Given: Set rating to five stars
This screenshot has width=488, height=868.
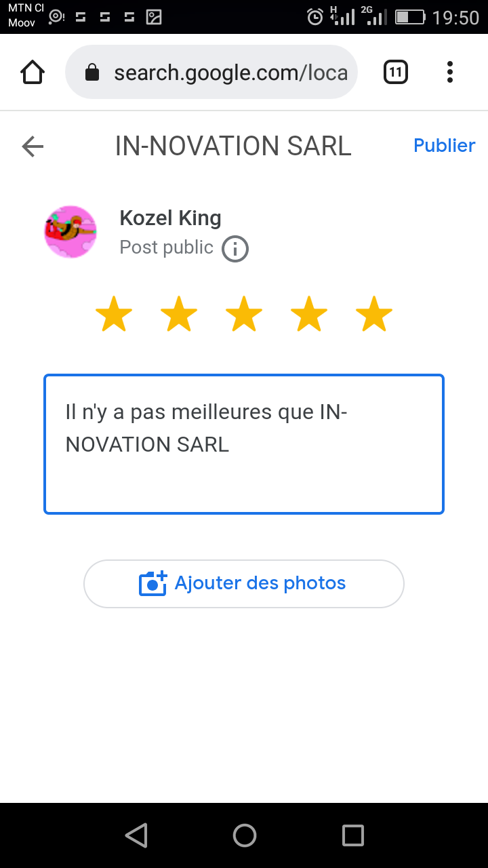Looking at the screenshot, I should click(374, 315).
